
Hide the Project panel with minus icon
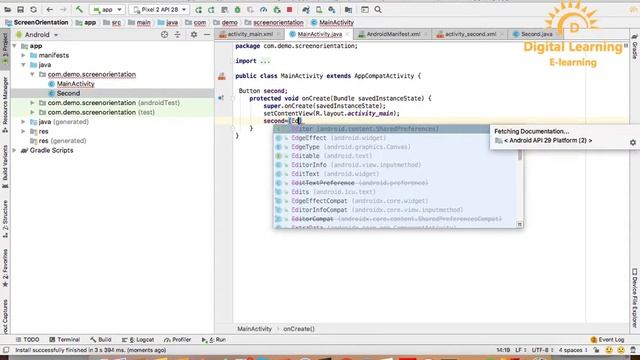click(x=207, y=35)
